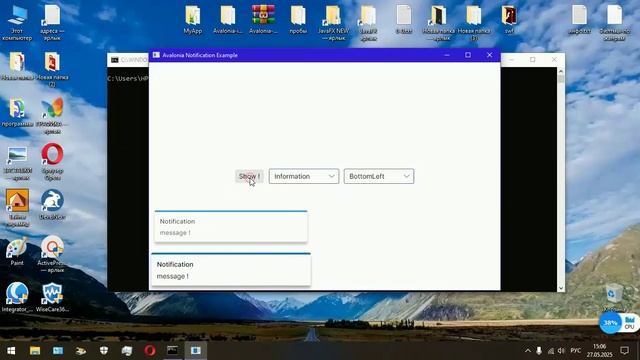Select the Новая папка — ярлык shortcut
This screenshot has width=640, height=360.
[x=439, y=23]
